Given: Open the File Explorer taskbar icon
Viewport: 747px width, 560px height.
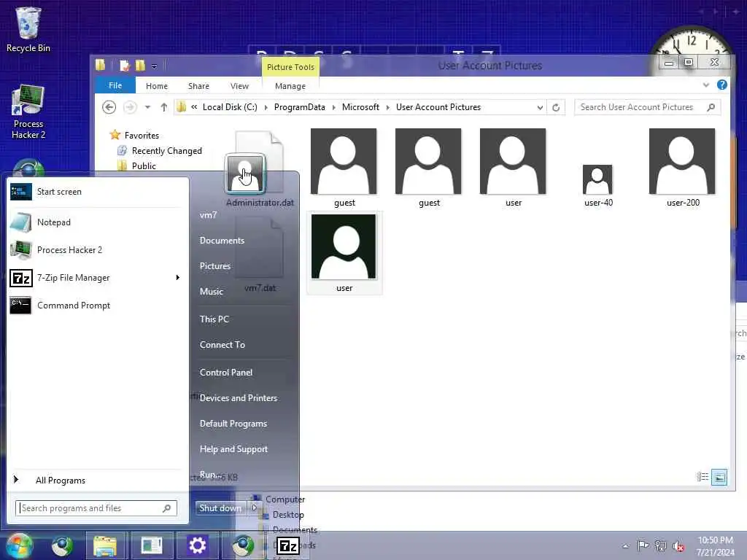Looking at the screenshot, I should 105,545.
